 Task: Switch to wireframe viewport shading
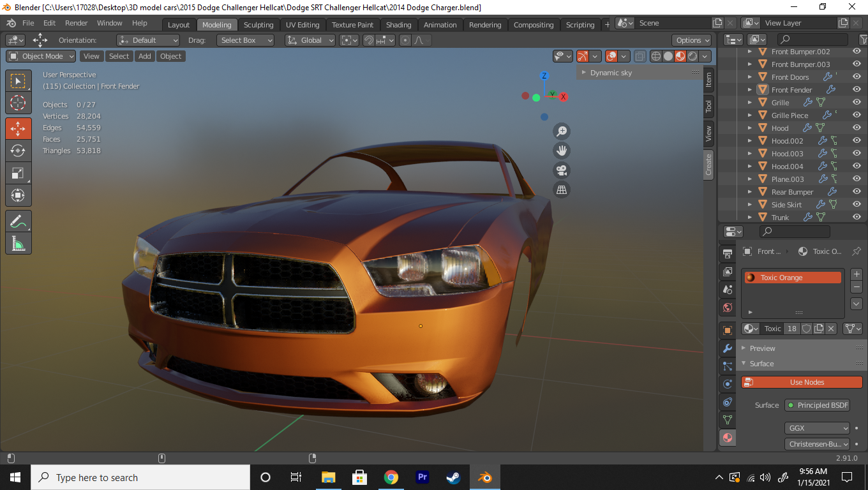click(655, 56)
